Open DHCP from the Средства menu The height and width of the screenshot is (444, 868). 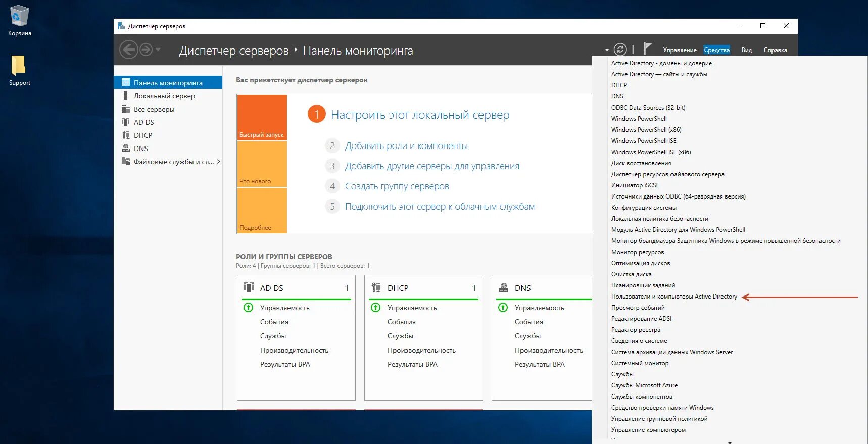coord(619,85)
